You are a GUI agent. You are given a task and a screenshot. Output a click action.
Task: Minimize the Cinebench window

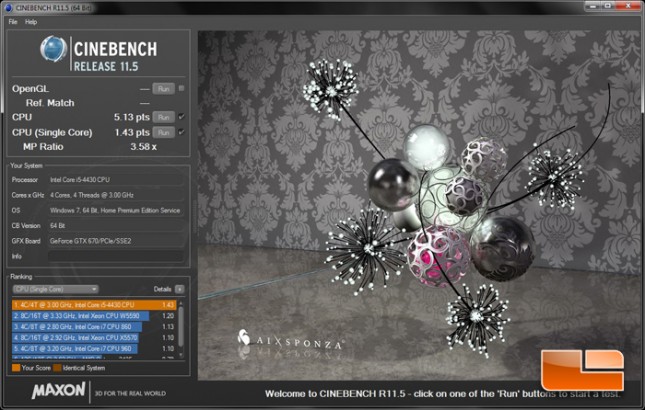(x=593, y=6)
